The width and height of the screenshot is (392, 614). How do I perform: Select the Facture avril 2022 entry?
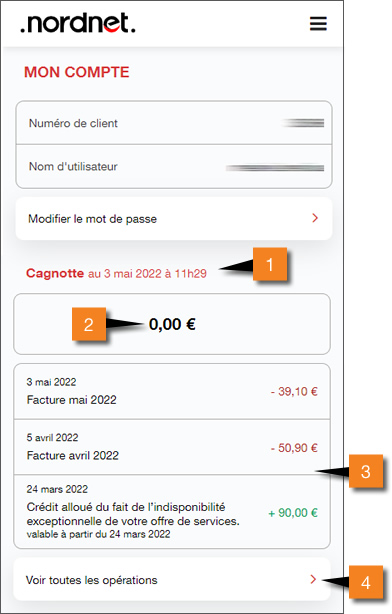pyautogui.click(x=172, y=447)
